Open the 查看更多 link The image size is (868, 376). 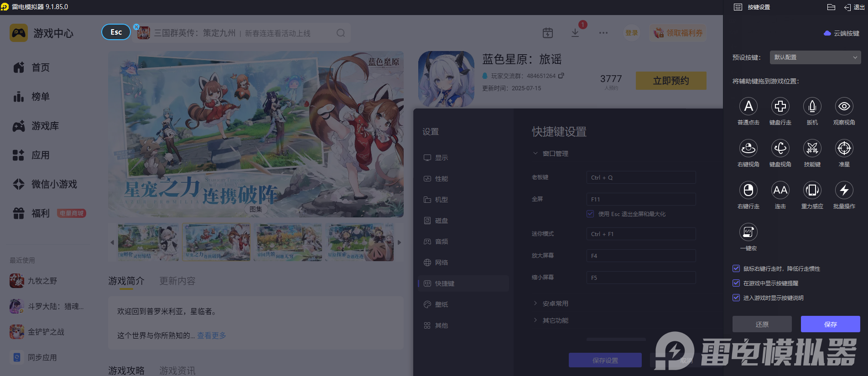pos(212,335)
